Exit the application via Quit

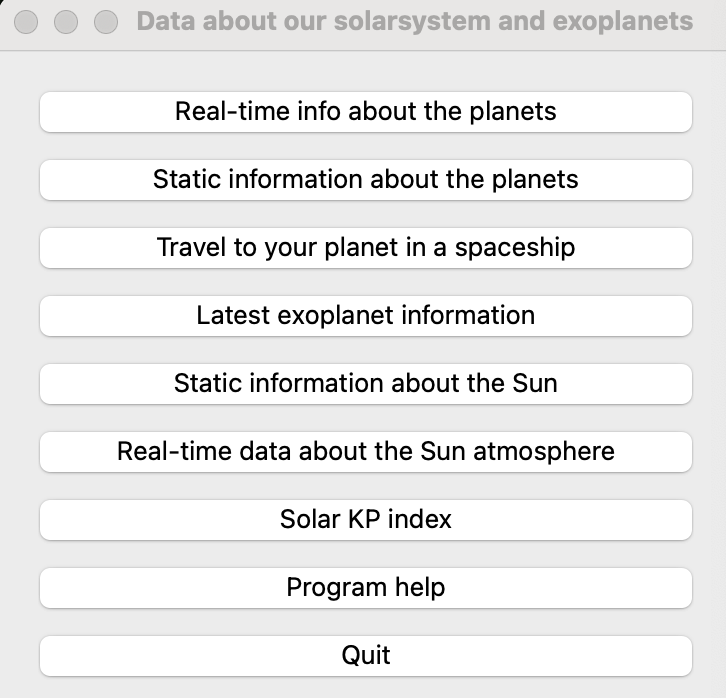coord(365,655)
